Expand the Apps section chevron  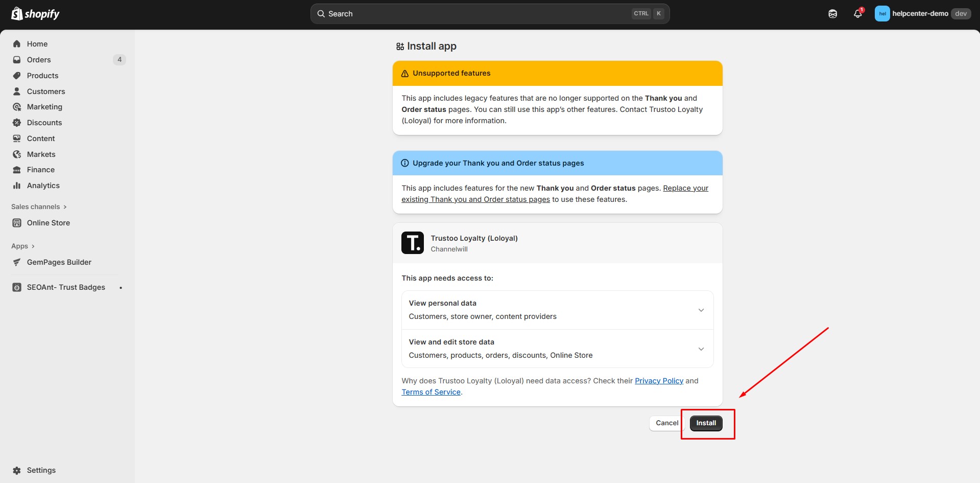[33, 246]
